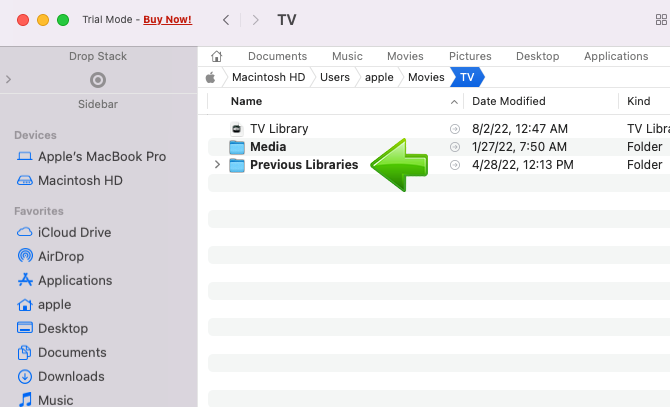
Task: Click the circled arrow beside TV Library
Action: coord(455,129)
